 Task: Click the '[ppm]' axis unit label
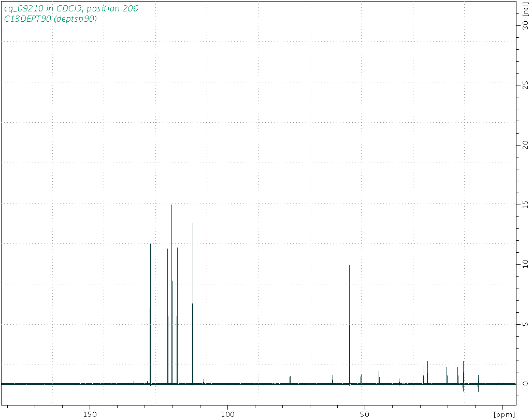point(505,415)
